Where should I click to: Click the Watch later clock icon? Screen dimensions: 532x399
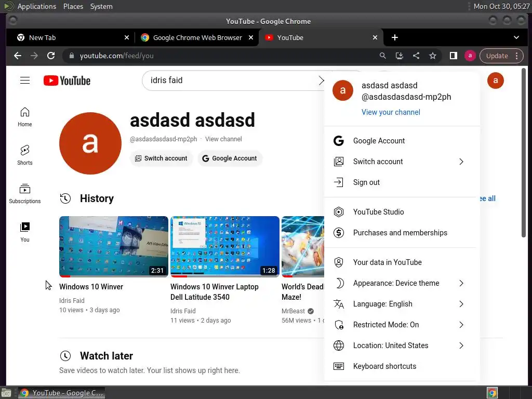(x=65, y=356)
